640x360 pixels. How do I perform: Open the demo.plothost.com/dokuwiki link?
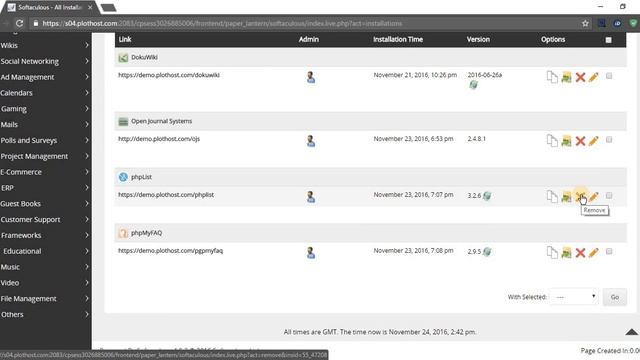[169, 75]
